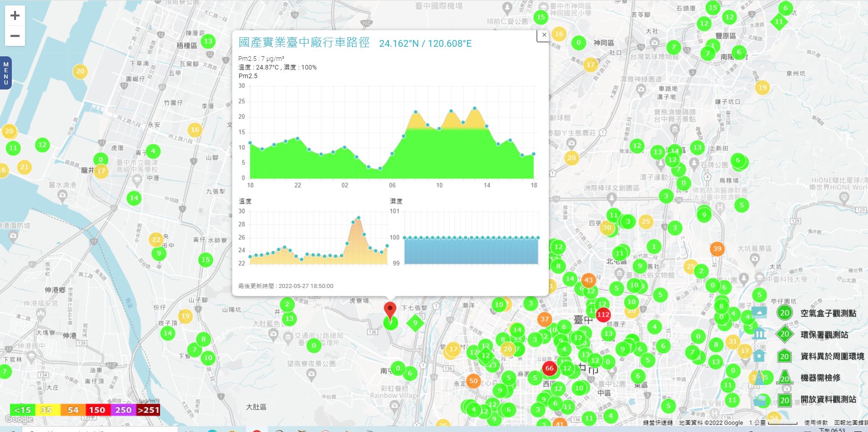This screenshot has height=432, width=868.
Task: Open the Google logo link
Action: pyautogui.click(x=19, y=420)
